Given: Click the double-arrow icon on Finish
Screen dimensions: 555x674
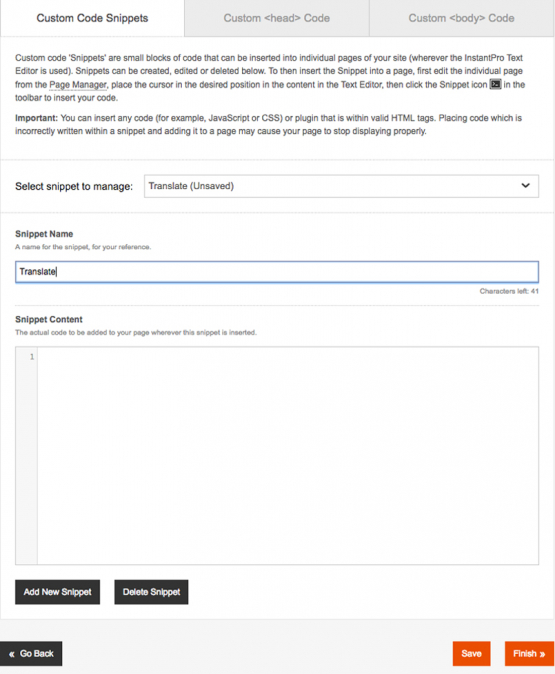Looking at the screenshot, I should click(x=542, y=654).
